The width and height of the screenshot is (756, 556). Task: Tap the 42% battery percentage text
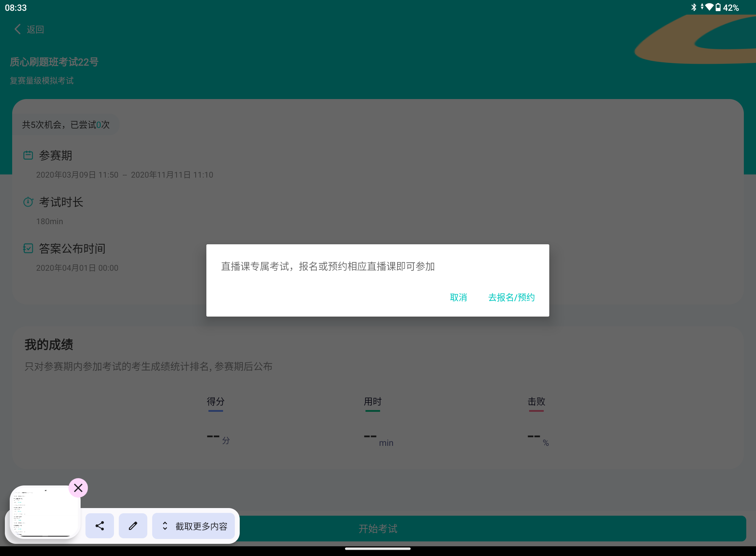point(731,8)
